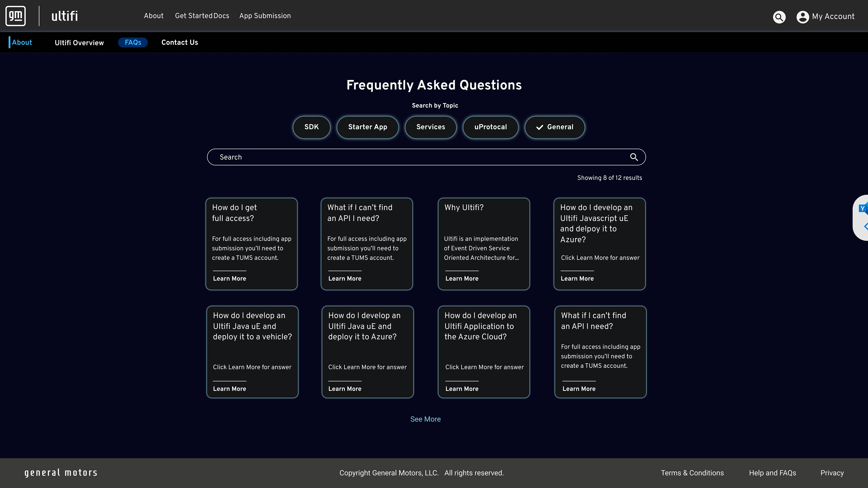Click 'How do I get full access?' title
The width and height of the screenshot is (868, 488).
point(234,213)
